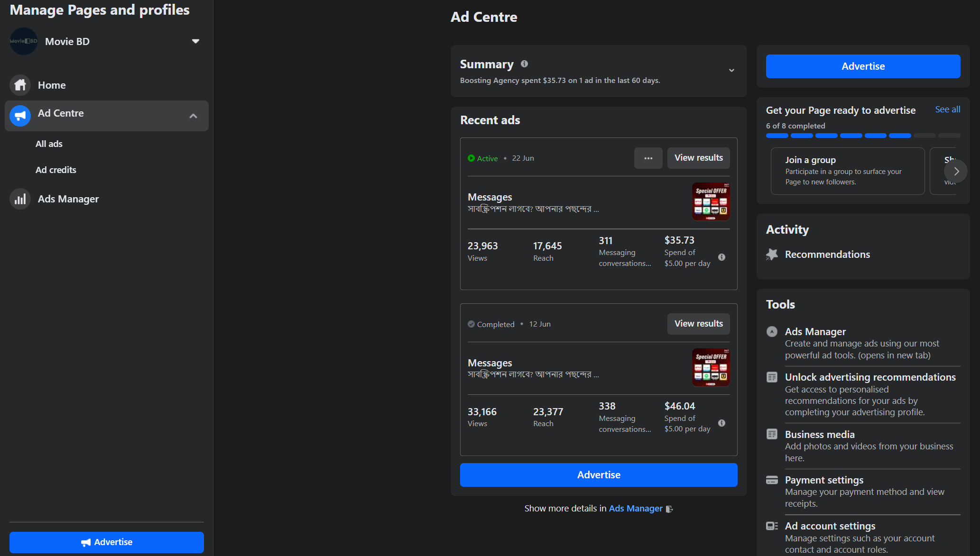Viewport: 980px width, 556px height.
Task: Open Ad credits menu item
Action: click(x=55, y=170)
